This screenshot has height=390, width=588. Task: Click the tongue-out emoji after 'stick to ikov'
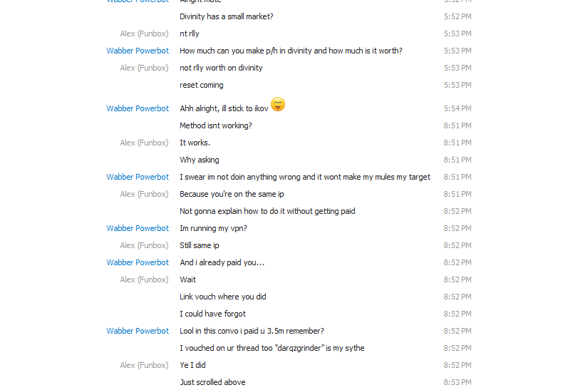pyautogui.click(x=278, y=104)
